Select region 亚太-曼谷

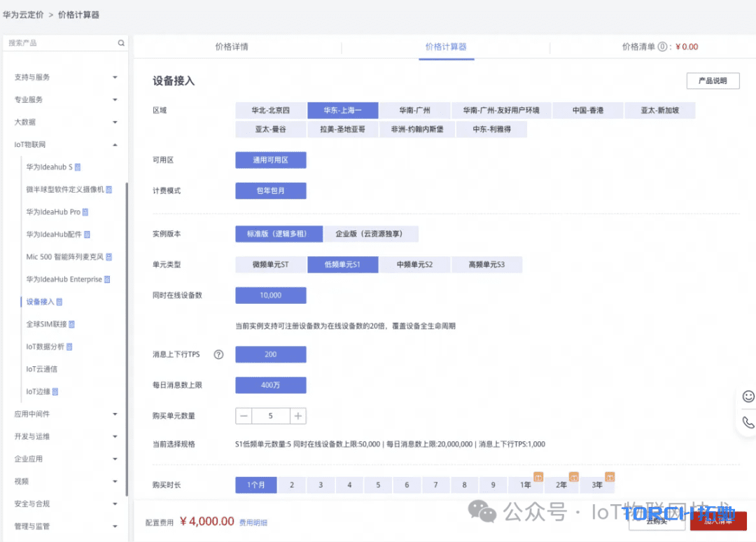point(270,130)
